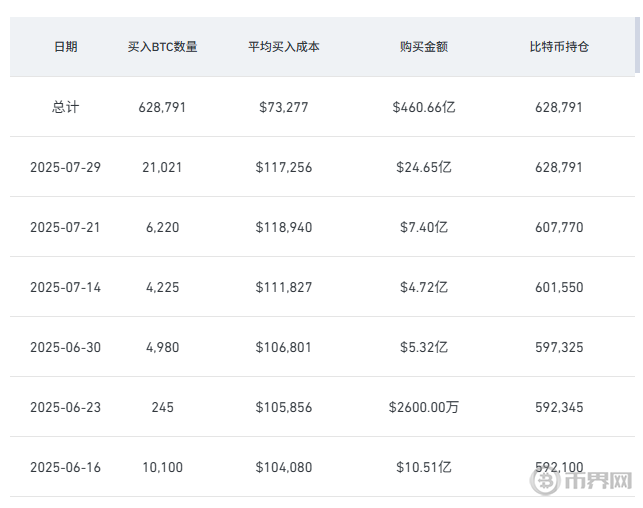Click the $460.66亿 total purchase amount

[424, 107]
